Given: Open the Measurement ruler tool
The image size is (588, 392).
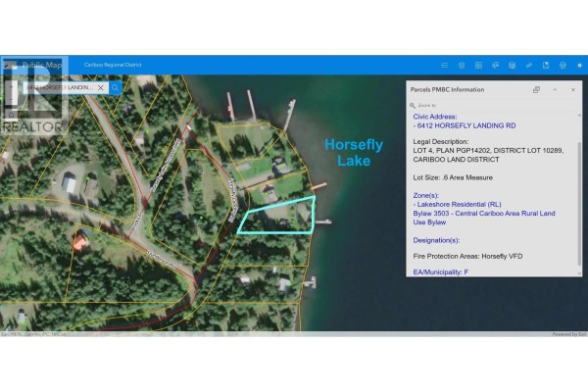Looking at the screenshot, I should pyautogui.click(x=529, y=66).
